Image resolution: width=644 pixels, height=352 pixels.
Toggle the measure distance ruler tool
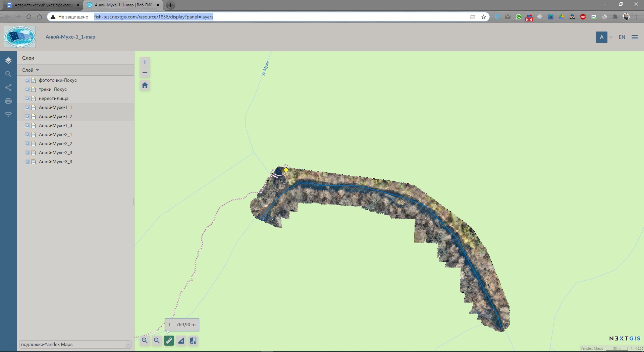[169, 341]
